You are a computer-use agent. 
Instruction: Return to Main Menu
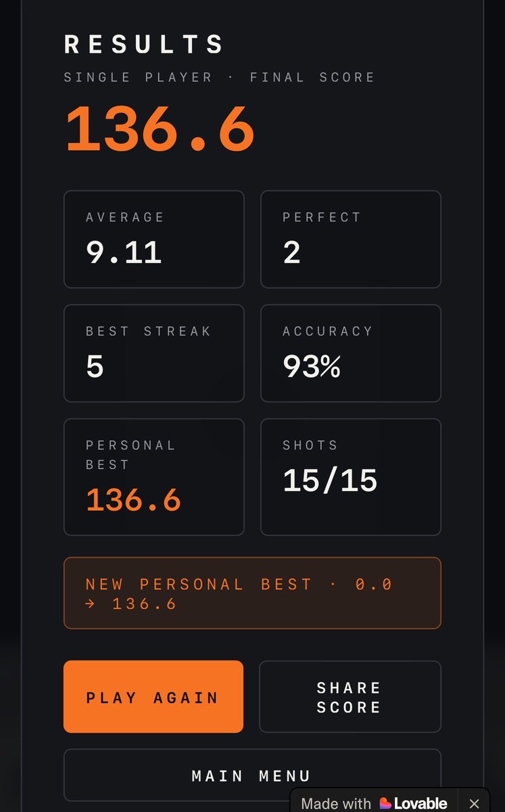[x=252, y=775]
